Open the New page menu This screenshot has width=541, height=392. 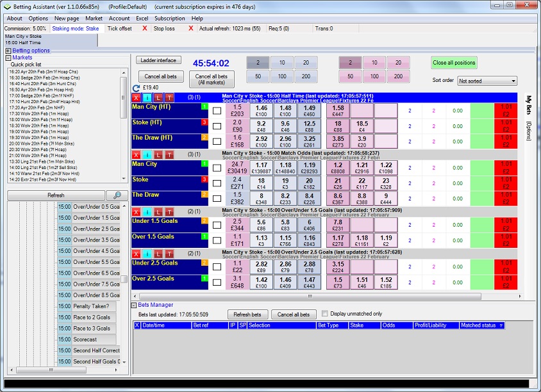[x=67, y=19]
